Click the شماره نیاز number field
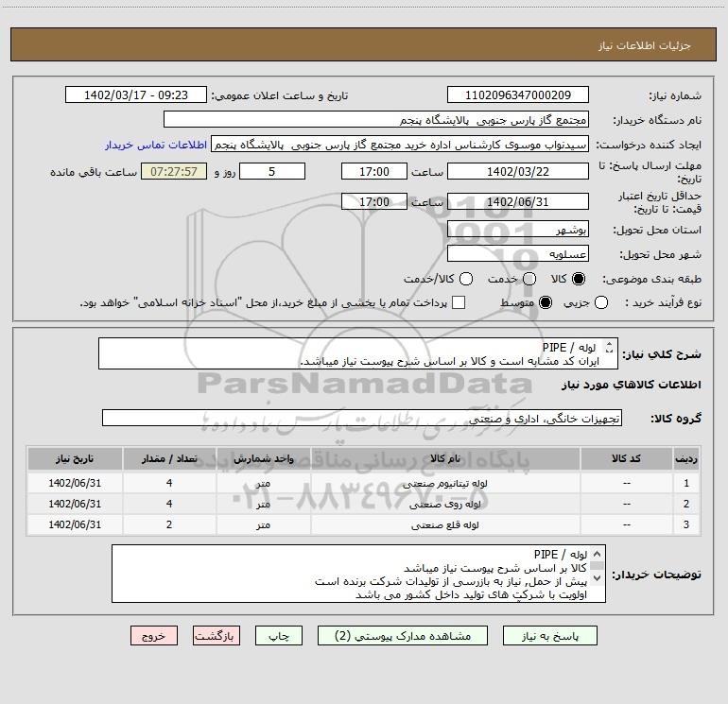Viewport: 728px width, 704px height. (x=518, y=95)
